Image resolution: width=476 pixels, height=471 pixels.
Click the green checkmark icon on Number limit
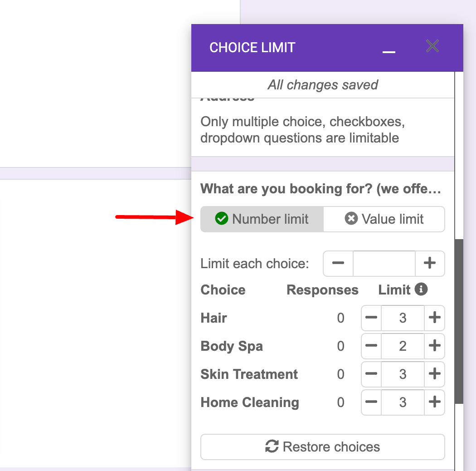coord(221,219)
